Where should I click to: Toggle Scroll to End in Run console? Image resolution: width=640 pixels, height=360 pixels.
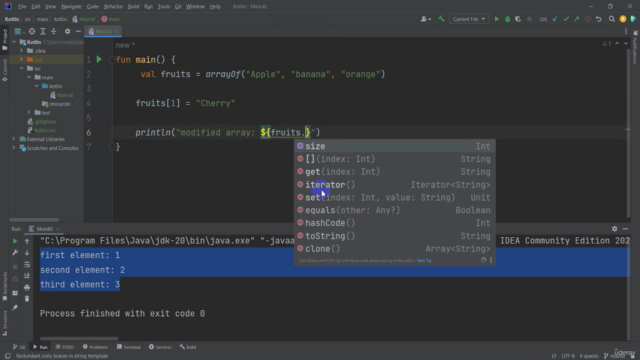click(x=27, y=276)
